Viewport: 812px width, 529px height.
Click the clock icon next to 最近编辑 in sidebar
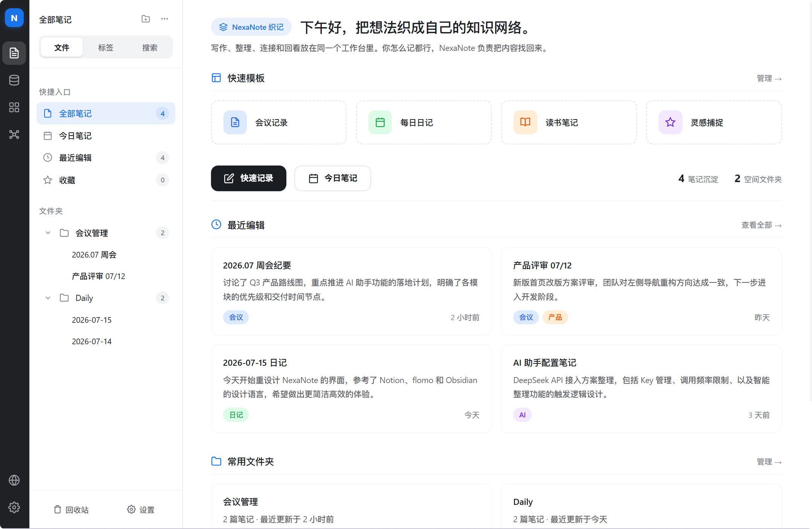click(47, 158)
